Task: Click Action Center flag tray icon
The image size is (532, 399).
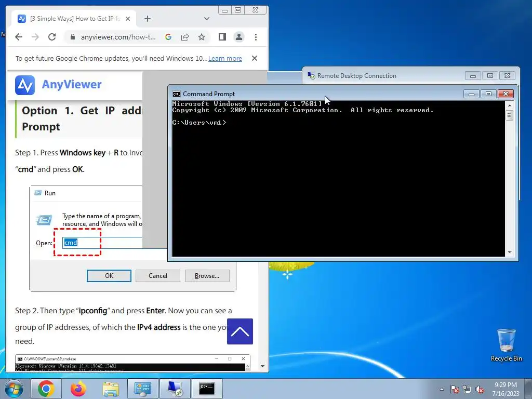Action: tap(455, 389)
